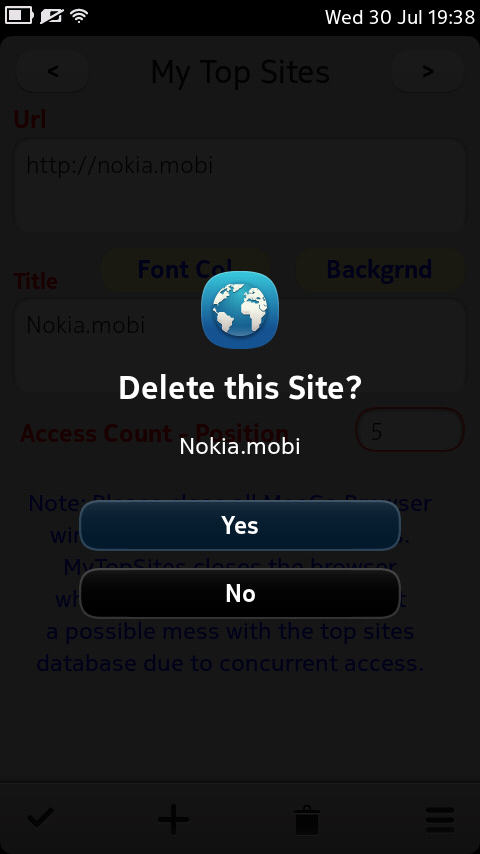Tap the globe browser icon in dialog
Screen dimensions: 480x854
click(x=240, y=310)
